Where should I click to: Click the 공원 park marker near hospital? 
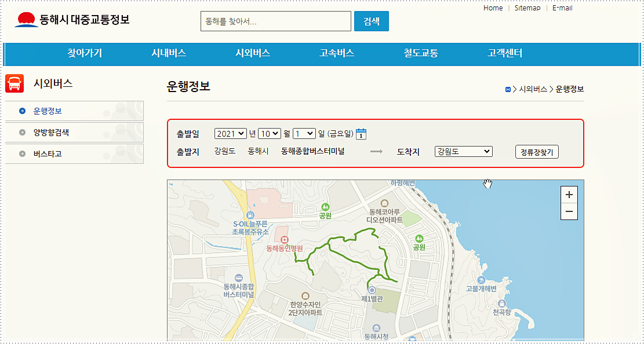tap(325, 207)
